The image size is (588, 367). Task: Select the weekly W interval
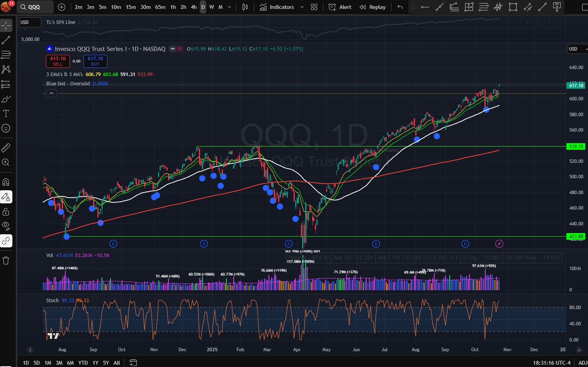(x=212, y=7)
